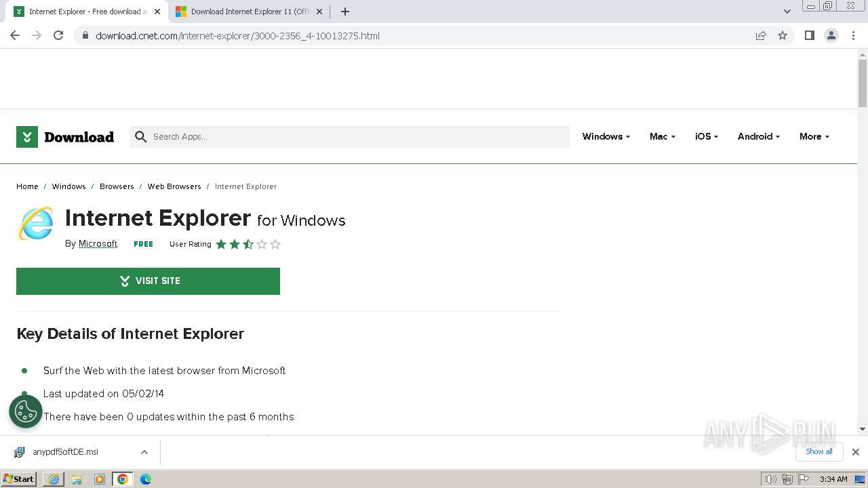Click the search magnifier icon

pyautogui.click(x=141, y=137)
